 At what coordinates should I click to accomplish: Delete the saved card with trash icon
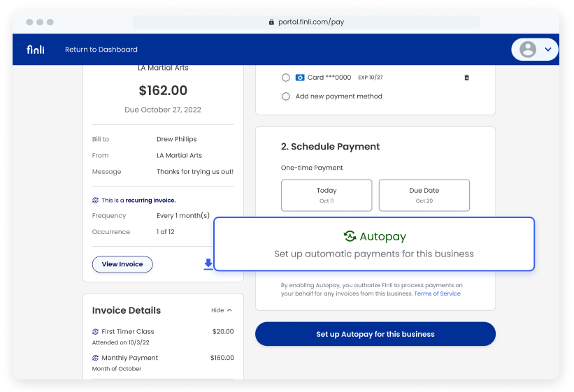point(466,78)
